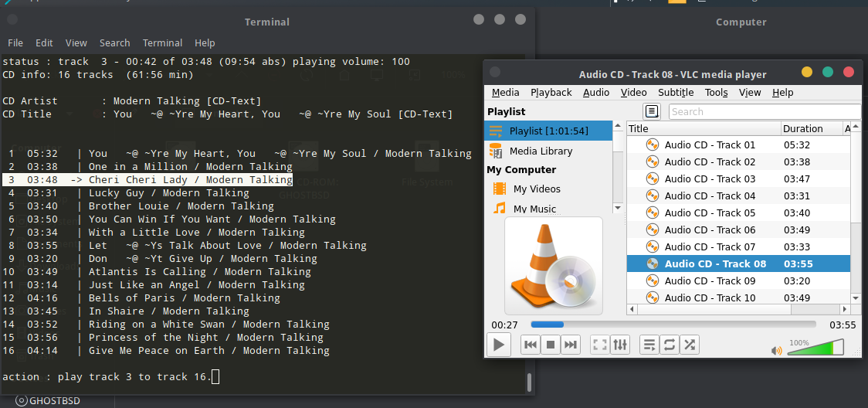Click Brother Louie track line in Terminal
This screenshot has width=868, height=408.
coord(138,206)
